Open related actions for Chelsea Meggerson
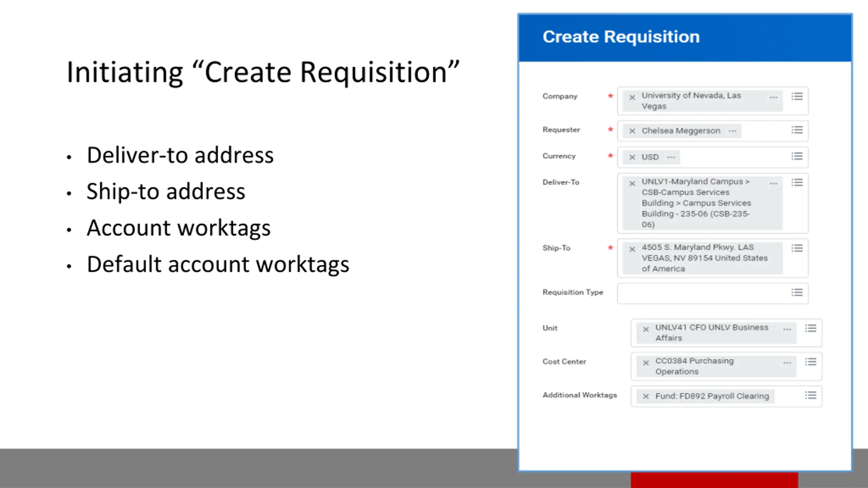The image size is (868, 488). click(x=732, y=131)
